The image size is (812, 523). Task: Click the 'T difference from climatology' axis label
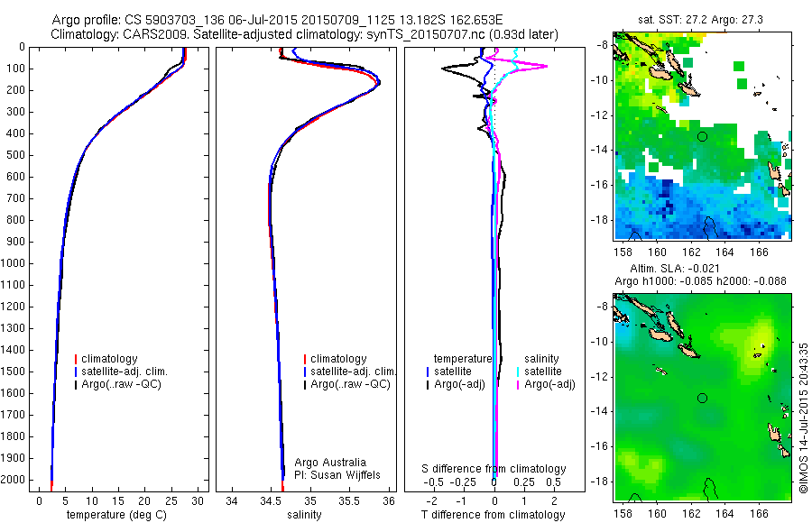coord(493,515)
